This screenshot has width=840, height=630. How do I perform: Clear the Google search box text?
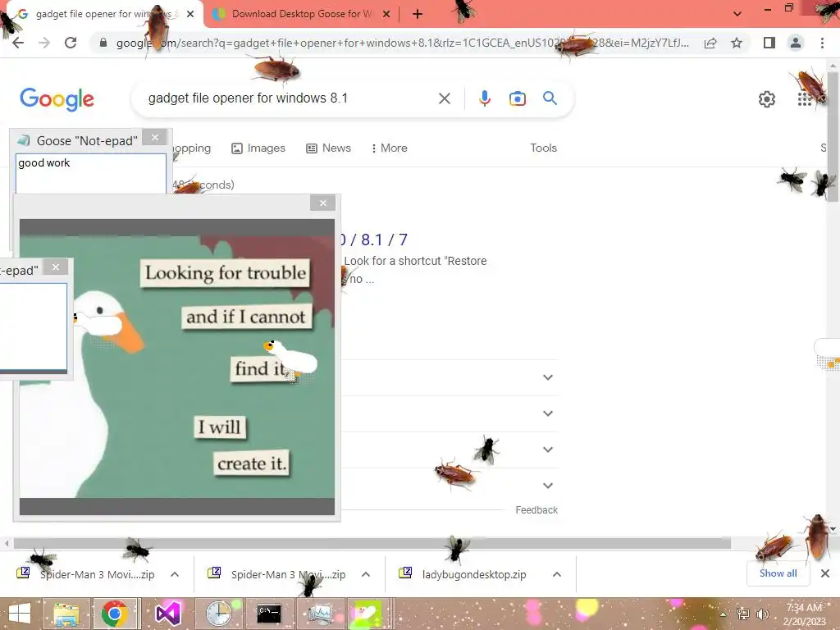coord(444,98)
